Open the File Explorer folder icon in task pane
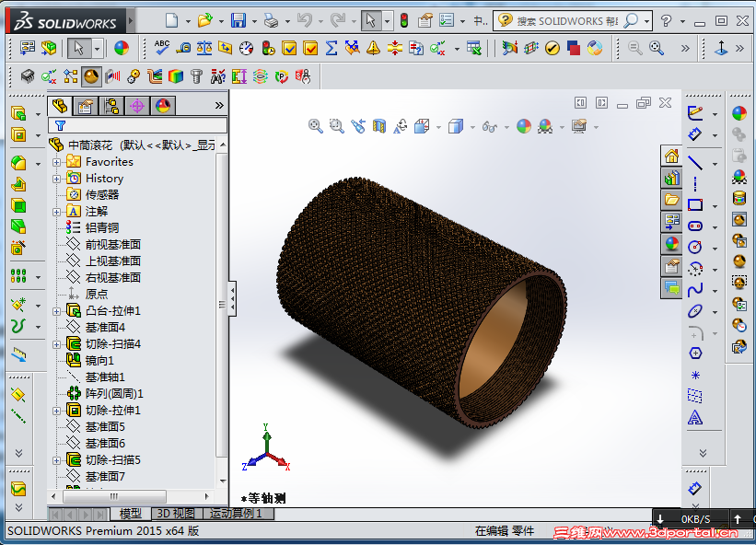Image resolution: width=756 pixels, height=545 pixels. [x=671, y=200]
